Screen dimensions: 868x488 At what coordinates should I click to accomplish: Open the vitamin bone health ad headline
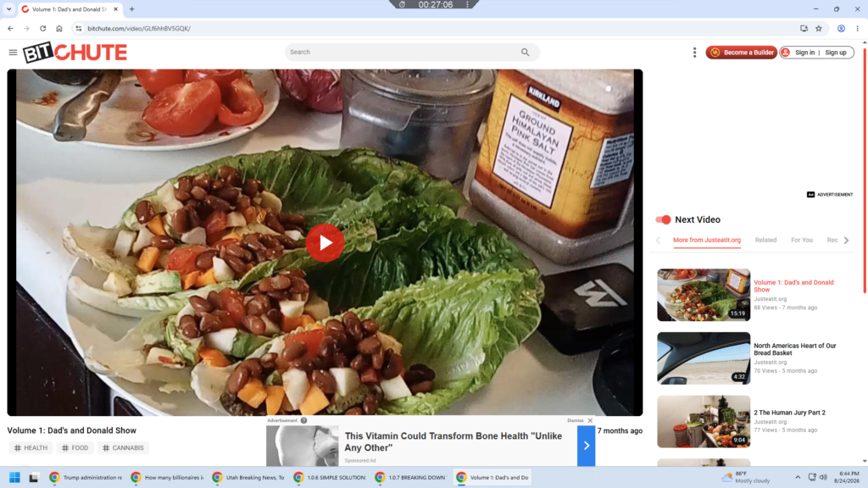(x=453, y=441)
